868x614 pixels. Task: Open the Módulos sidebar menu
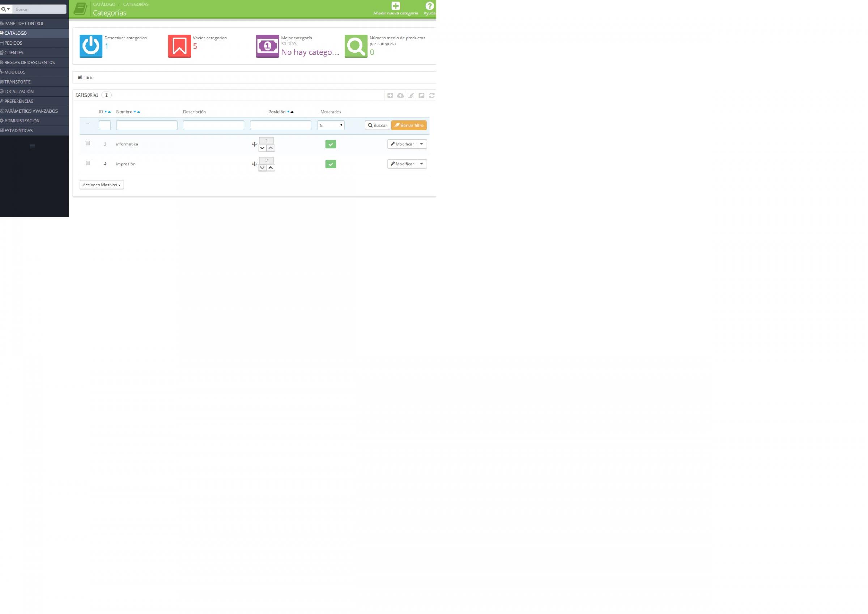pyautogui.click(x=15, y=72)
